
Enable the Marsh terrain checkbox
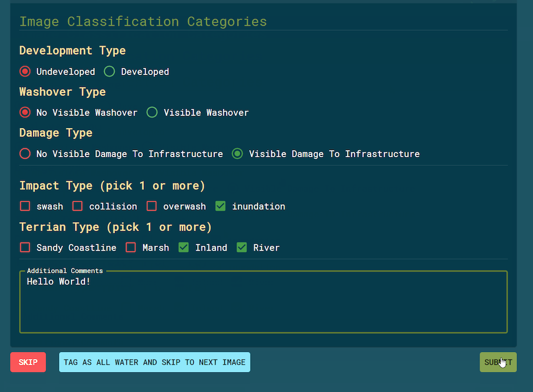[130, 247]
